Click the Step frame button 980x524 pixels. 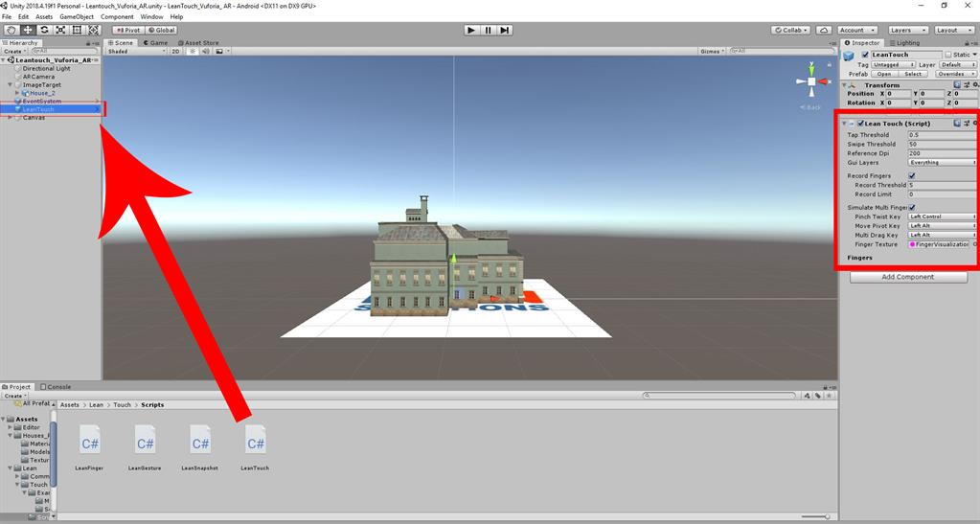pyautogui.click(x=505, y=30)
